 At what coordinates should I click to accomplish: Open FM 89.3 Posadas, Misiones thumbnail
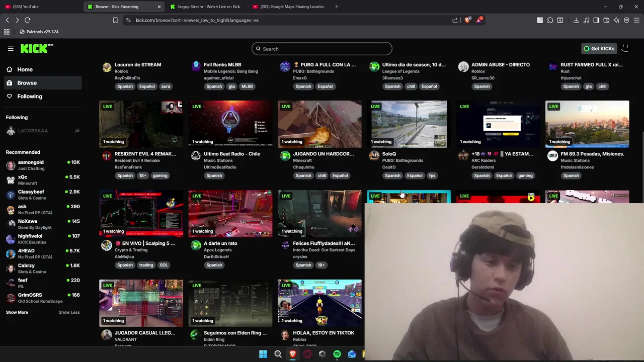(x=587, y=124)
